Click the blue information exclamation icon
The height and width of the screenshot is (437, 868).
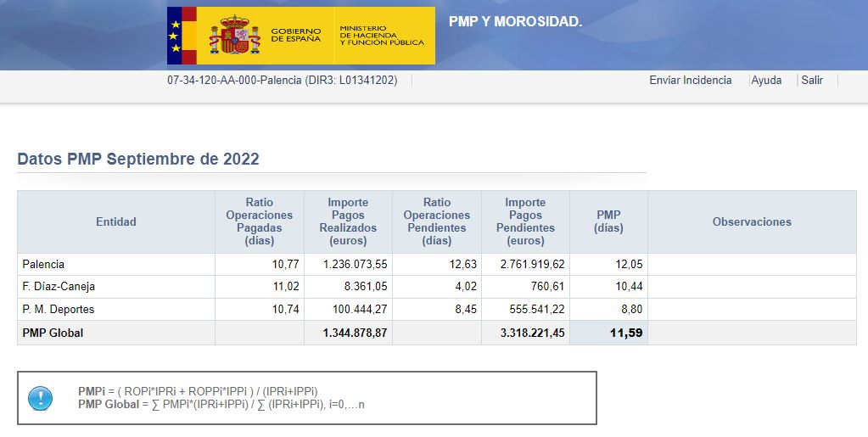coord(40,398)
